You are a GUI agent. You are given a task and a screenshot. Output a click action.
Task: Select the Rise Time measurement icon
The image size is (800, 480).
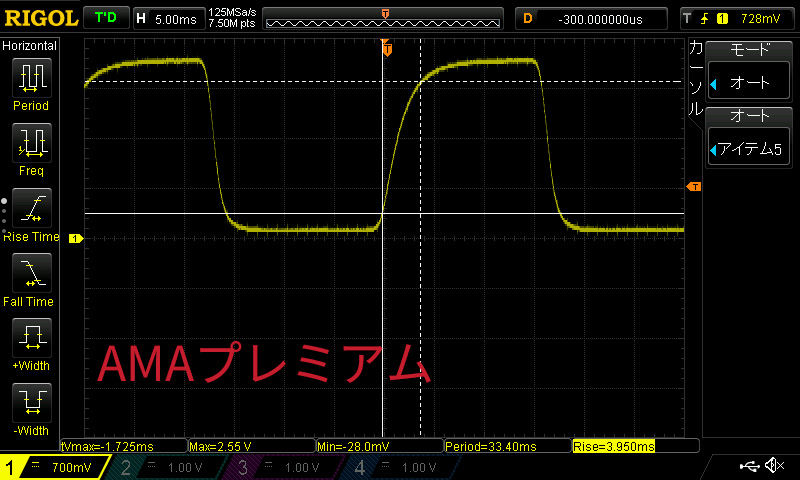(x=32, y=208)
